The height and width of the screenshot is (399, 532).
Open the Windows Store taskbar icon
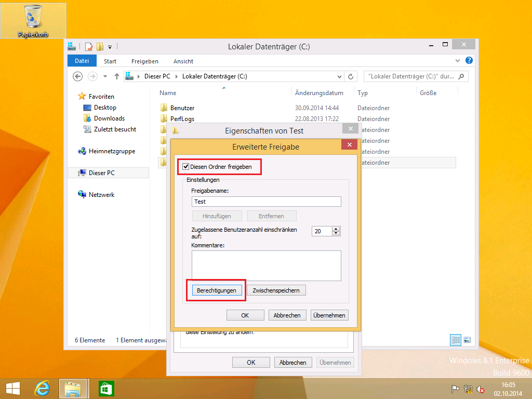coord(106,389)
